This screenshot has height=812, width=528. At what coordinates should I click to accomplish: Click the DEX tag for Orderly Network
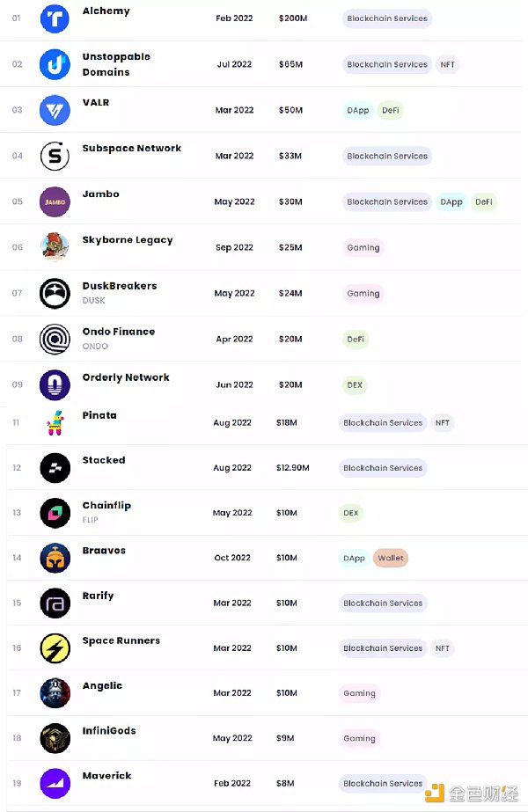coord(355,384)
